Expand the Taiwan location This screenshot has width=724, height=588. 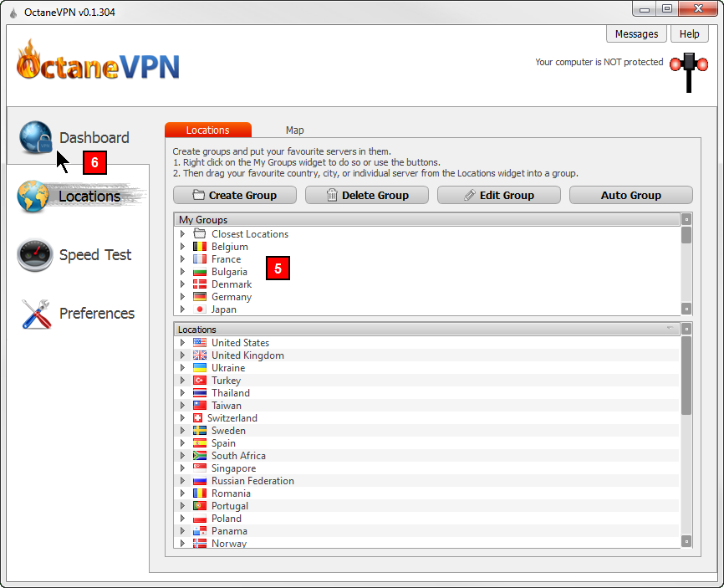pyautogui.click(x=182, y=405)
